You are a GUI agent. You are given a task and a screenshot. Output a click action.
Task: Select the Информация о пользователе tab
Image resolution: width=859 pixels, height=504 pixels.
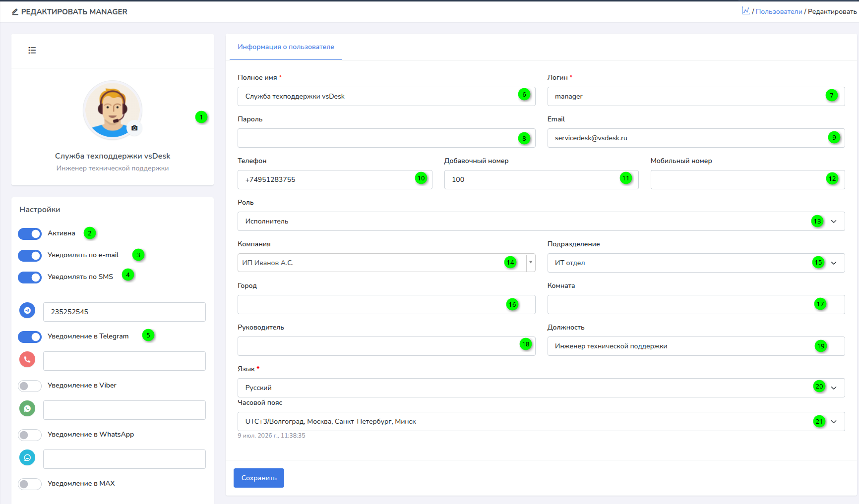(286, 47)
